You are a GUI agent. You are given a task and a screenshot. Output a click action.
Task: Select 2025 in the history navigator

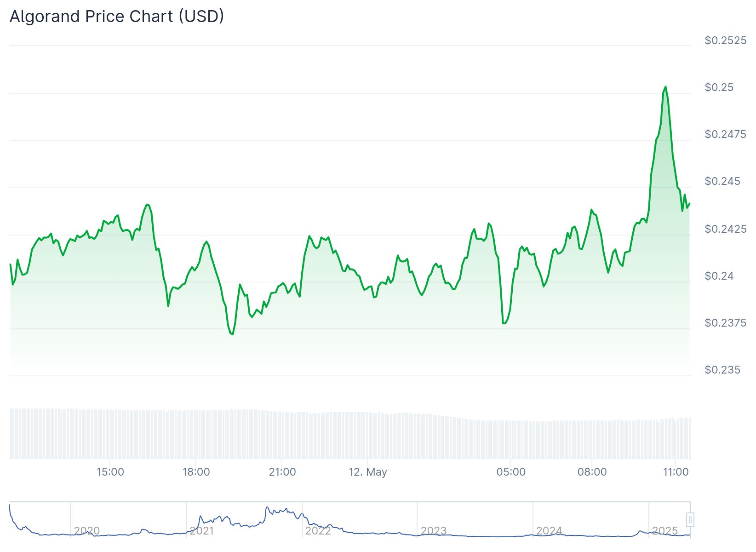665,531
